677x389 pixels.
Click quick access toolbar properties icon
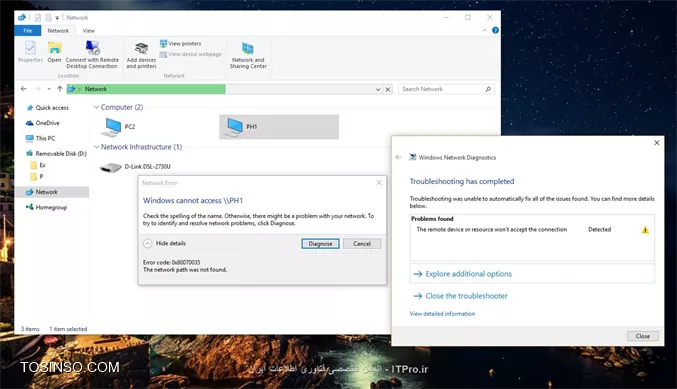click(x=38, y=18)
